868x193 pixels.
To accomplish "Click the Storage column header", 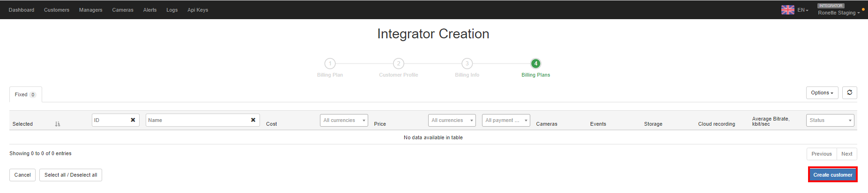I will (653, 124).
